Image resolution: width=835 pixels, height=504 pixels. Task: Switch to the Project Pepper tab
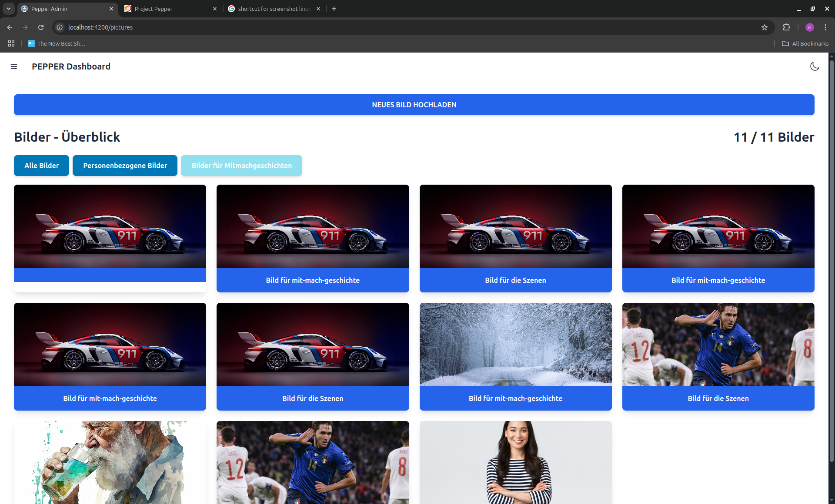(170, 9)
